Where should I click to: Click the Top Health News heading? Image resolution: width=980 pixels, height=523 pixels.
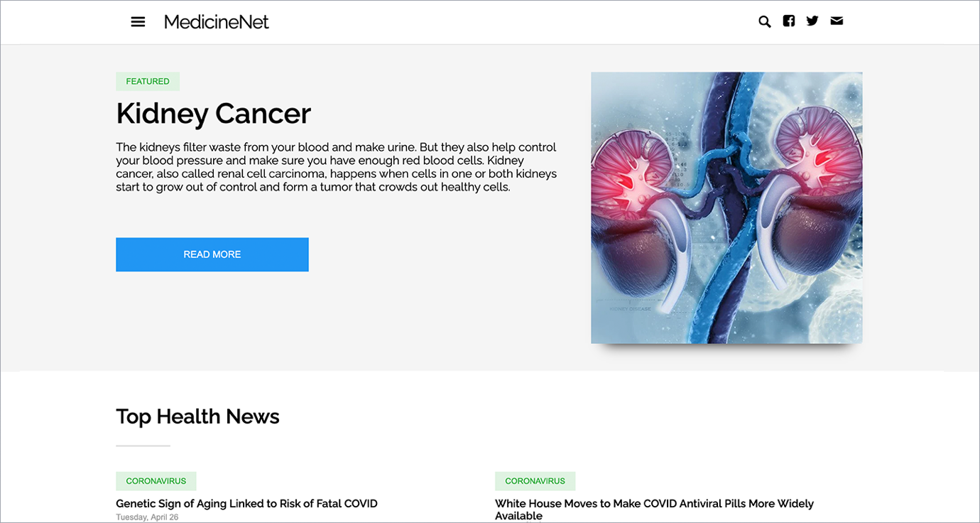tap(197, 416)
